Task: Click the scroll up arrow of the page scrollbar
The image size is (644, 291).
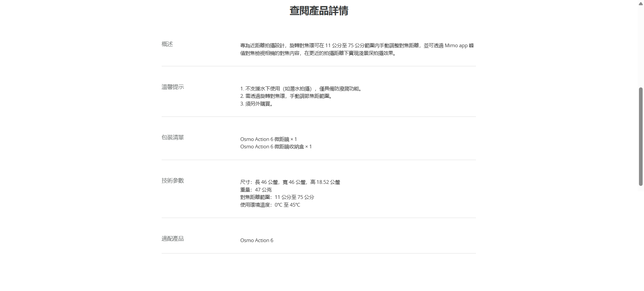Action: (640, 4)
